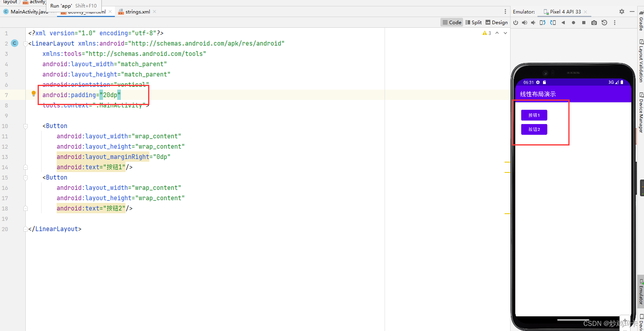The width and height of the screenshot is (644, 331).
Task: Open the Device Manager side panel
Action: [x=641, y=113]
